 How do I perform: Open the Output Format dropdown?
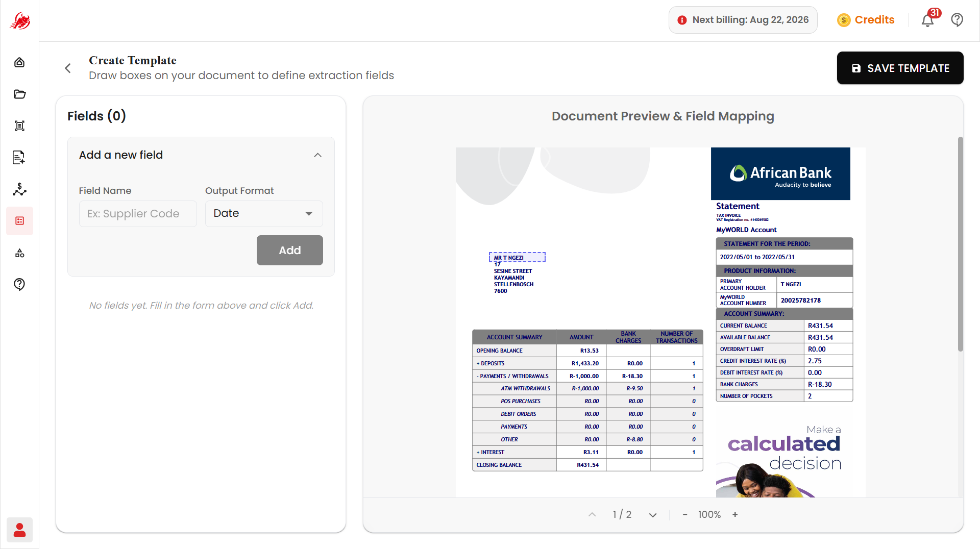coord(264,213)
